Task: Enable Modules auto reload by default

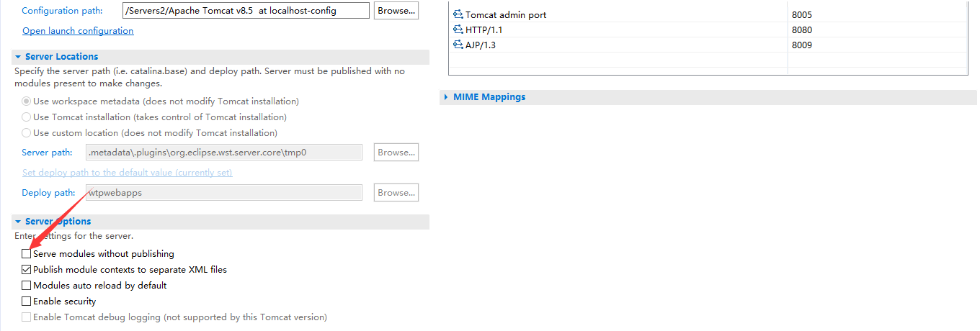Action: (x=27, y=286)
